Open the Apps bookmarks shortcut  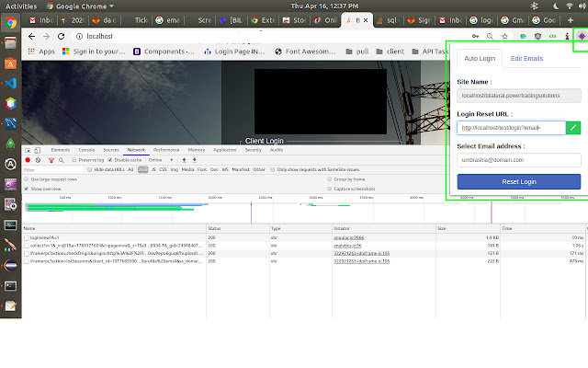coord(40,52)
